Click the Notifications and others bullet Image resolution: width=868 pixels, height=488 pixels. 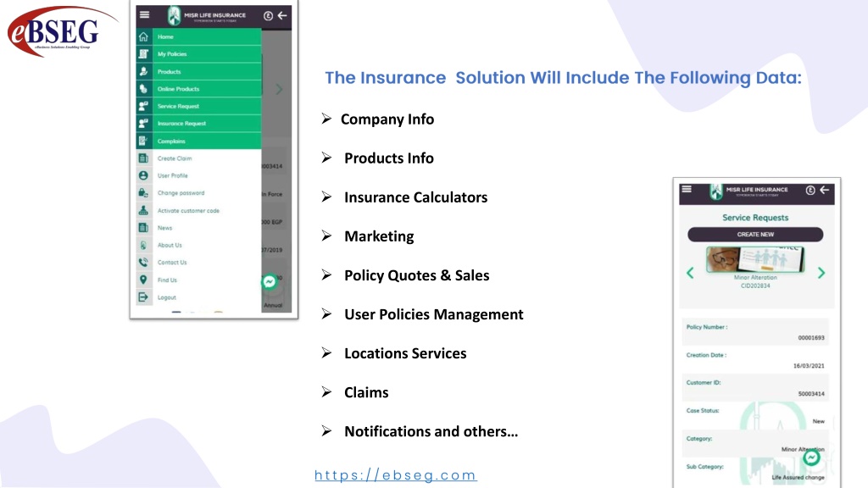431,431
